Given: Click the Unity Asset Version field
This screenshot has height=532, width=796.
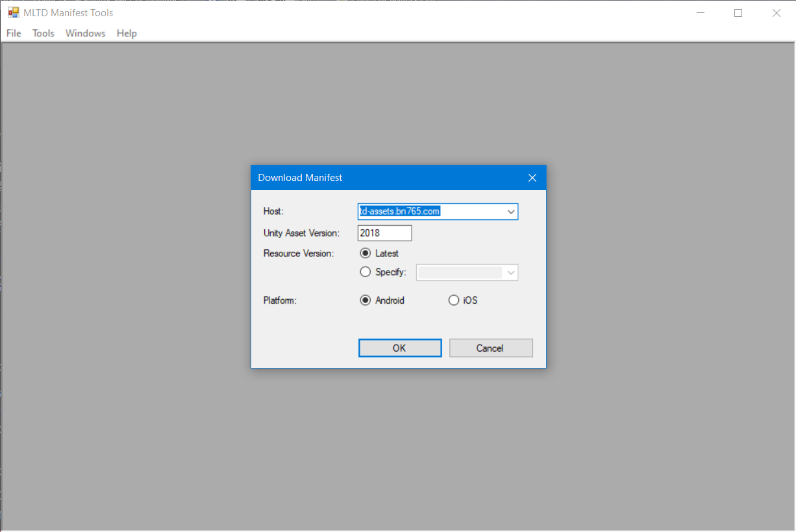Looking at the screenshot, I should (x=384, y=233).
